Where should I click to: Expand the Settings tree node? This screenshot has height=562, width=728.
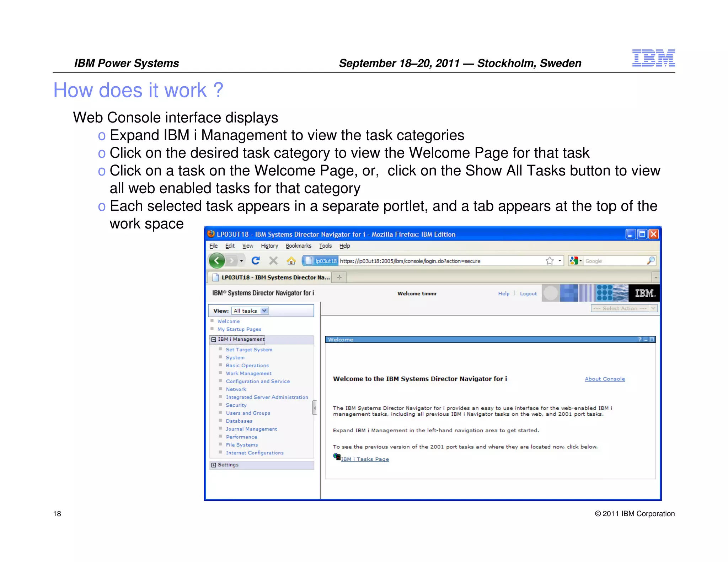coord(214,465)
